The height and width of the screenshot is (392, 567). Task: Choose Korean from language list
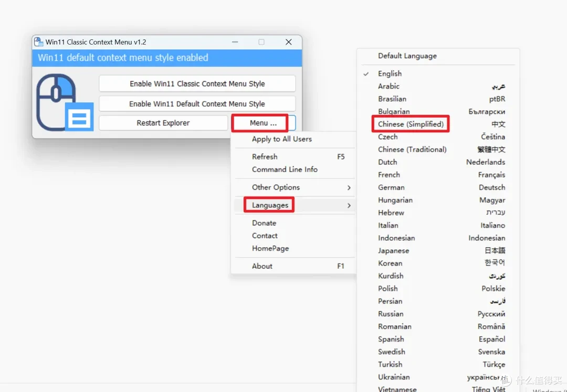(x=438, y=263)
